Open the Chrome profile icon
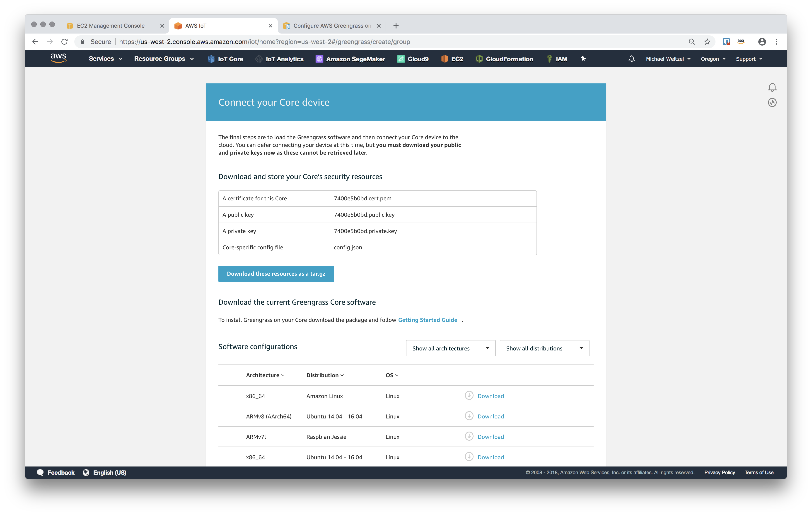 762,41
